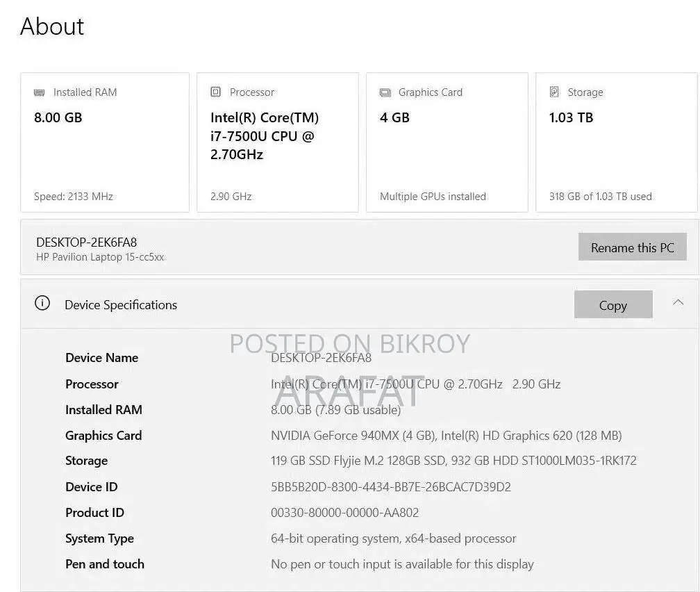Select the Intel Core i7-7500U card text
Screen dimensions: 700x592
point(265,135)
